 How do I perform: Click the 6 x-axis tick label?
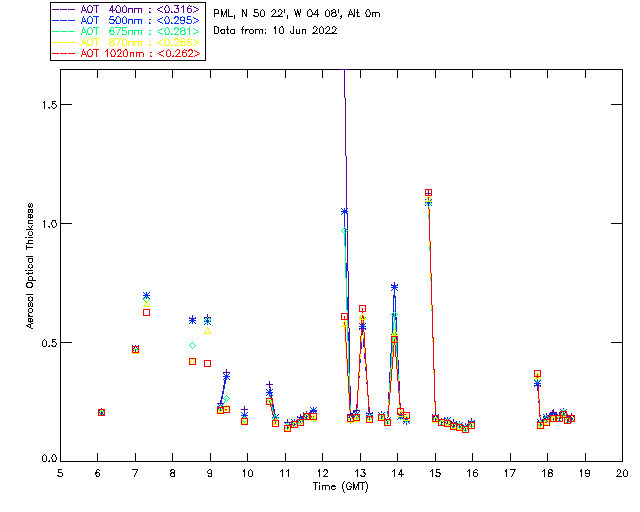point(98,473)
